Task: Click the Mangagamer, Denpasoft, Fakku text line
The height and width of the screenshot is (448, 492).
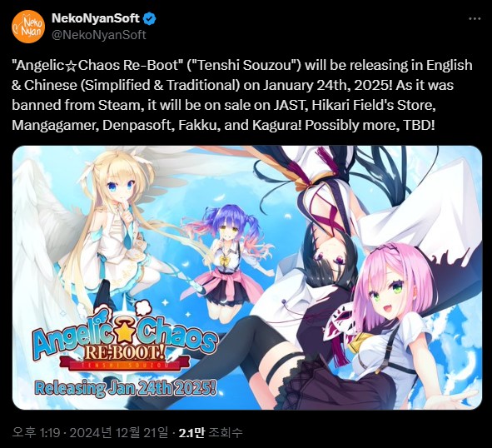Action: [x=223, y=125]
